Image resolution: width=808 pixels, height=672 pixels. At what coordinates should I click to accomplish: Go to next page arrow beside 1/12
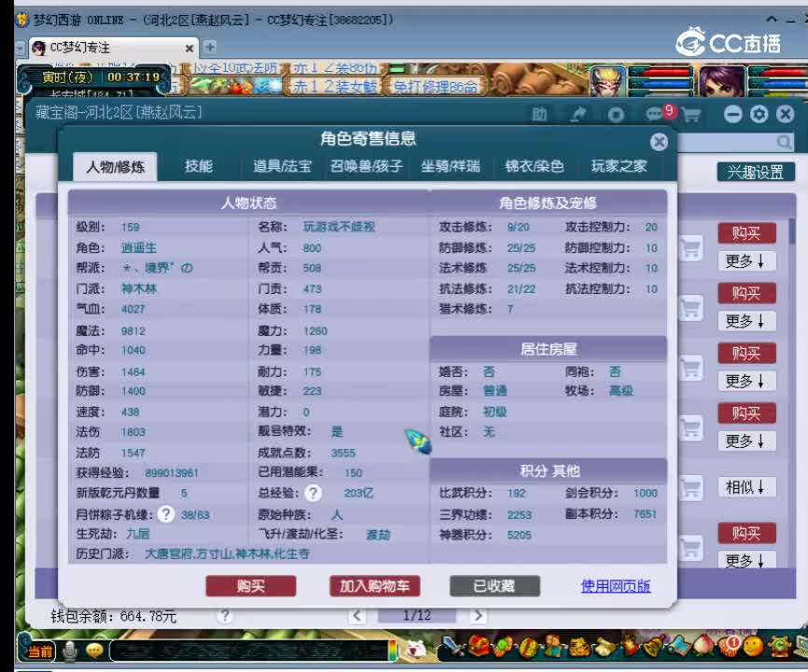pos(479,615)
